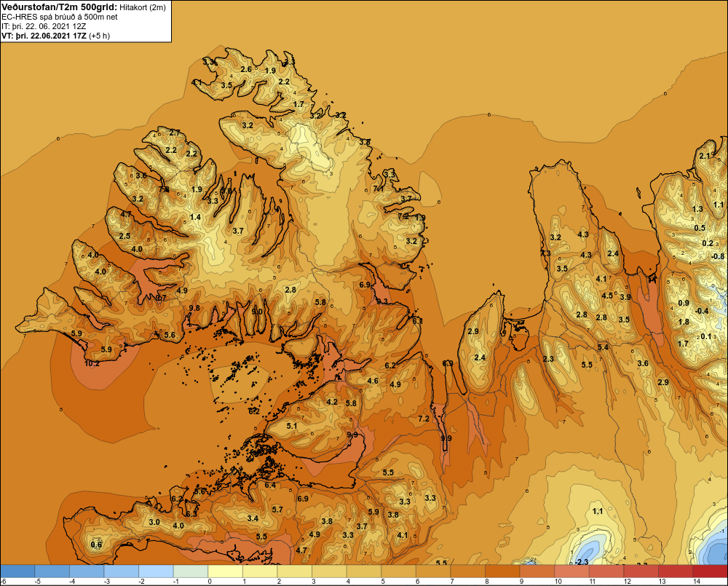Click the 5.4 temperature value
728x586 pixels.
pyautogui.click(x=603, y=347)
